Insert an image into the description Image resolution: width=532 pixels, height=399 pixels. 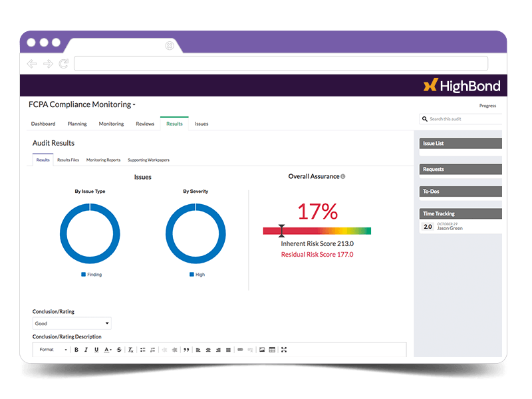(262, 350)
